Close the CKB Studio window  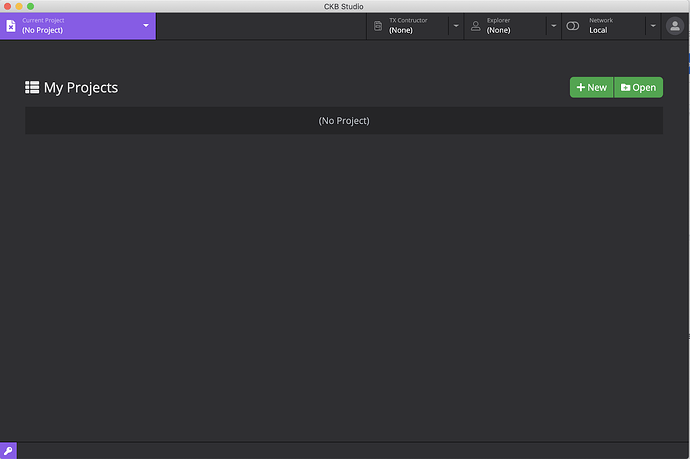click(7, 6)
